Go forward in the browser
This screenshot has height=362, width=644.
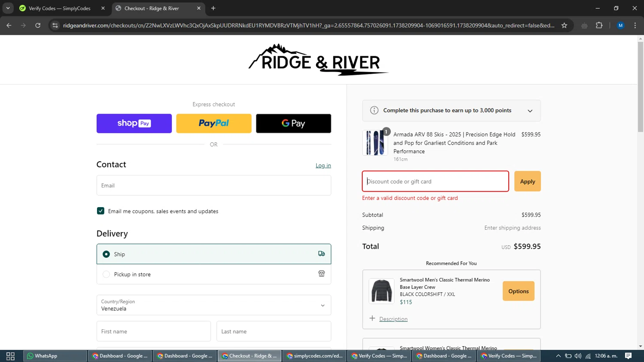click(23, 25)
